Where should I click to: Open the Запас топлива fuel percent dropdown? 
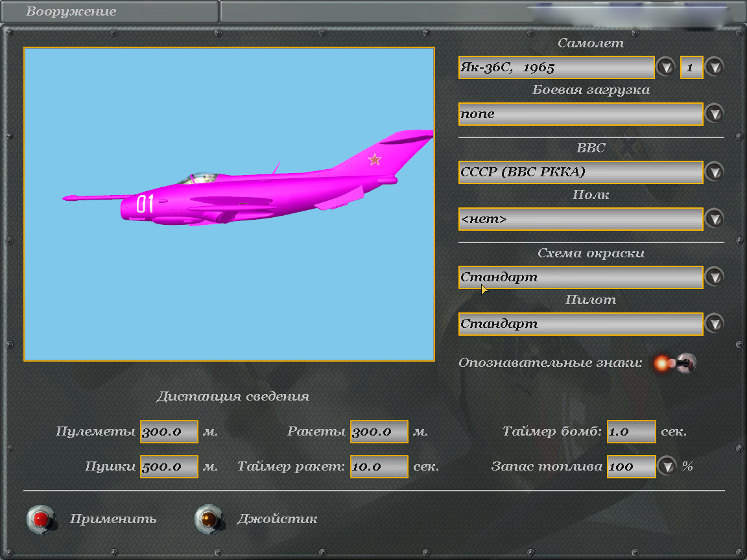pos(667,466)
